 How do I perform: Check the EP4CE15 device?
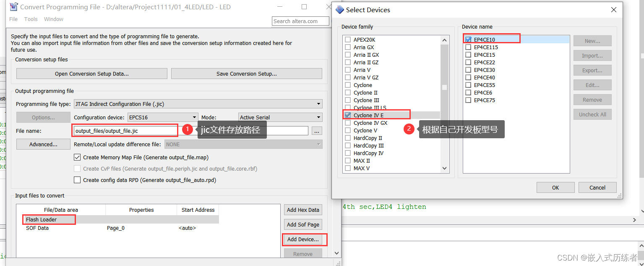coord(468,55)
